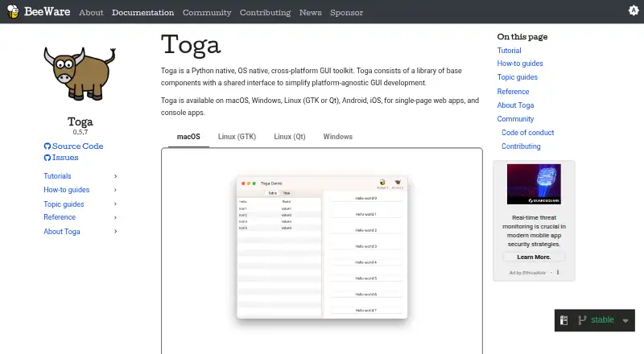The height and width of the screenshot is (354, 644).
Task: Click the ad text about real-time threat monitoring
Action: point(534,231)
